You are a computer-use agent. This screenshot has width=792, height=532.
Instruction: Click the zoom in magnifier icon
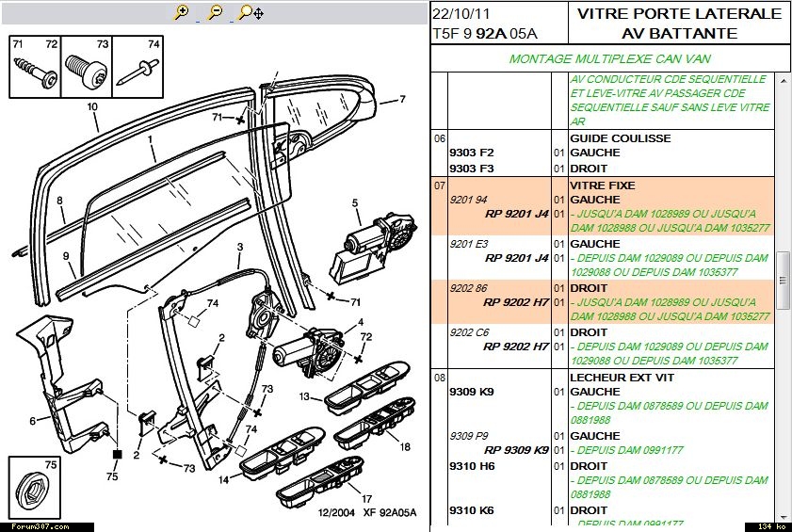point(183,12)
